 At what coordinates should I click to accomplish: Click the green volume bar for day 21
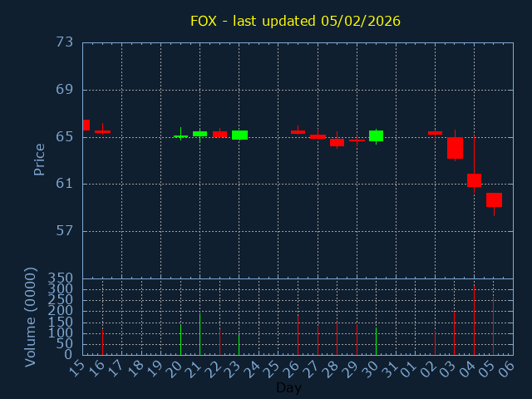tap(199, 334)
